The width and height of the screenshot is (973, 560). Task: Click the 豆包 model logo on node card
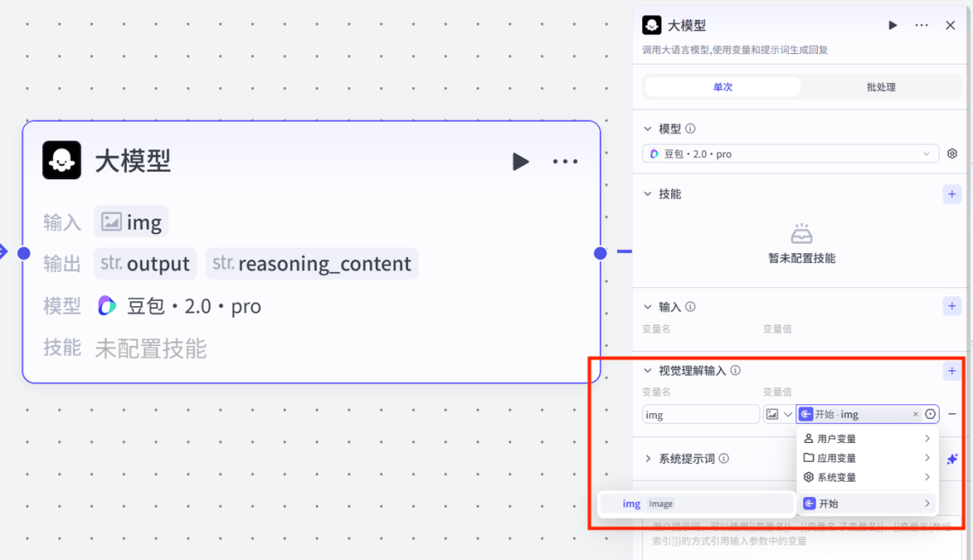(106, 306)
